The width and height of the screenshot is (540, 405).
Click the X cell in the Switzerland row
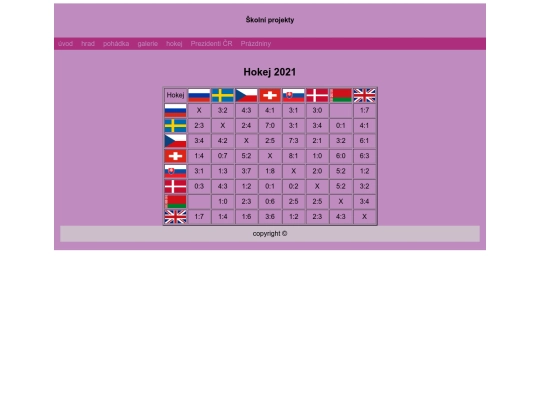[270, 156]
